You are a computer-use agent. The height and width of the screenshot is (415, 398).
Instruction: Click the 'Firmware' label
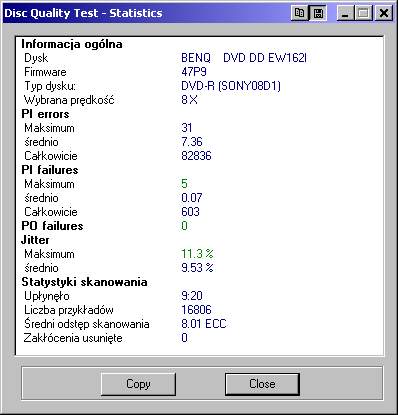(x=45, y=72)
